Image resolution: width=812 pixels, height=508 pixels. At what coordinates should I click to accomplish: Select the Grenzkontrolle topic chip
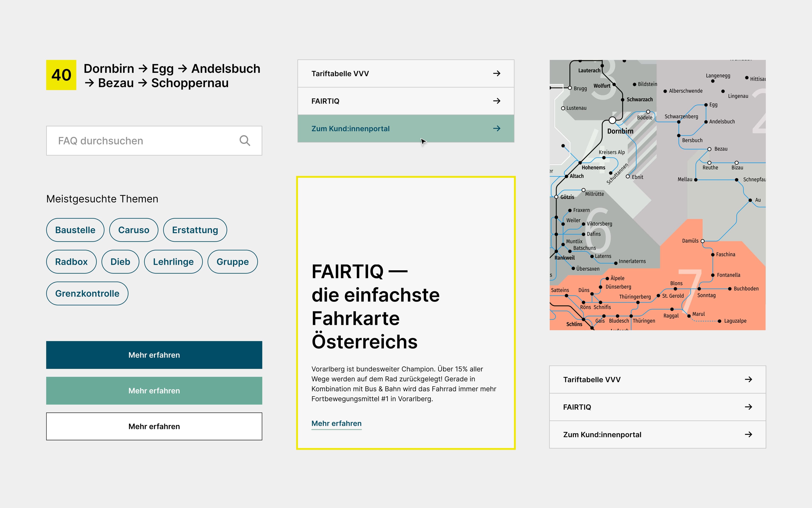click(x=87, y=293)
